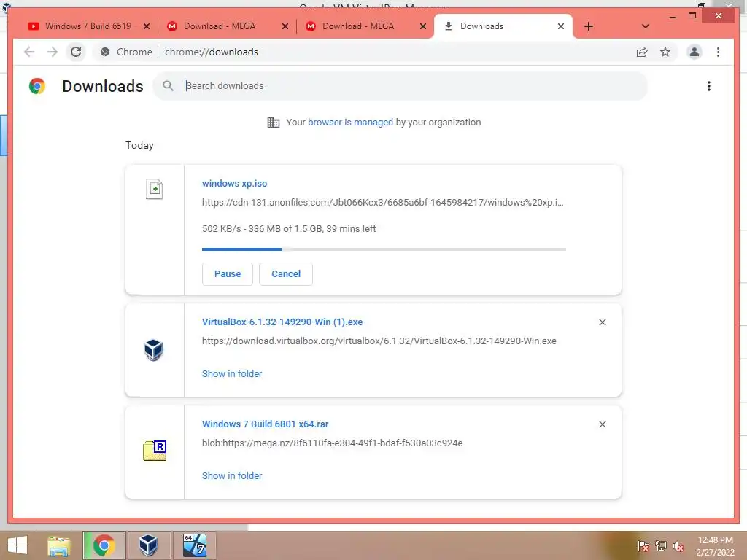Viewport: 747px width, 560px height.
Task: Click the managed organization building icon
Action: pos(274,122)
